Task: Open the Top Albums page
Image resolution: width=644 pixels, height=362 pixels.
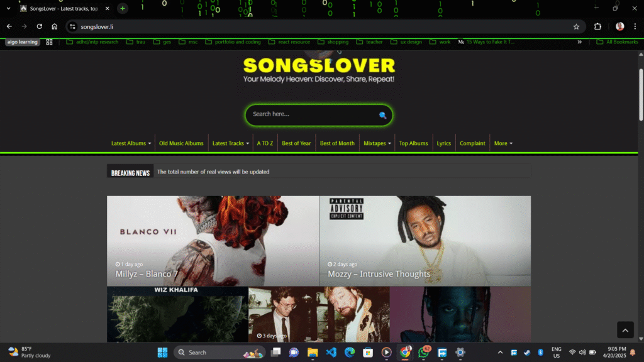Action: coord(413,143)
